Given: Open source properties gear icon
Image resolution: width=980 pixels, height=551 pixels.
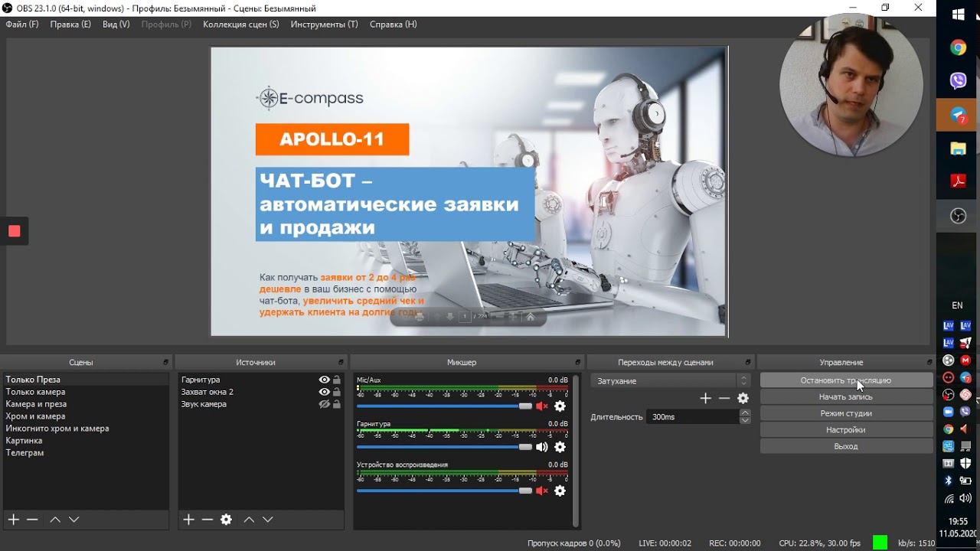Looking at the screenshot, I should click(x=226, y=520).
